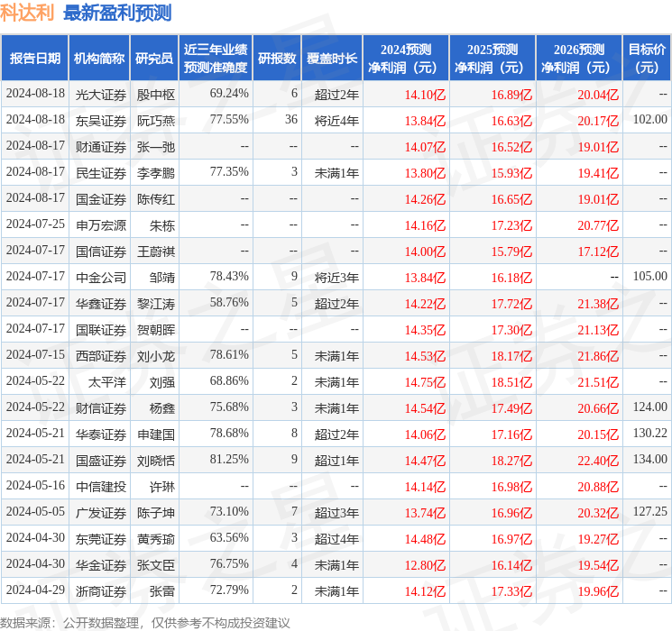672x631 pixels.
Task: Click the 超过3年 coverage duration
Action: 336,513
